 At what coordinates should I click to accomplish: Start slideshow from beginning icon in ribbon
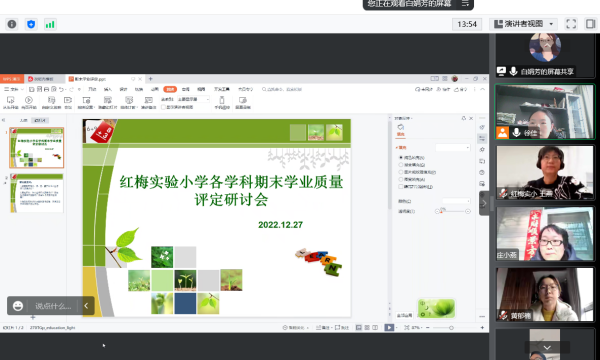[x=10, y=102]
